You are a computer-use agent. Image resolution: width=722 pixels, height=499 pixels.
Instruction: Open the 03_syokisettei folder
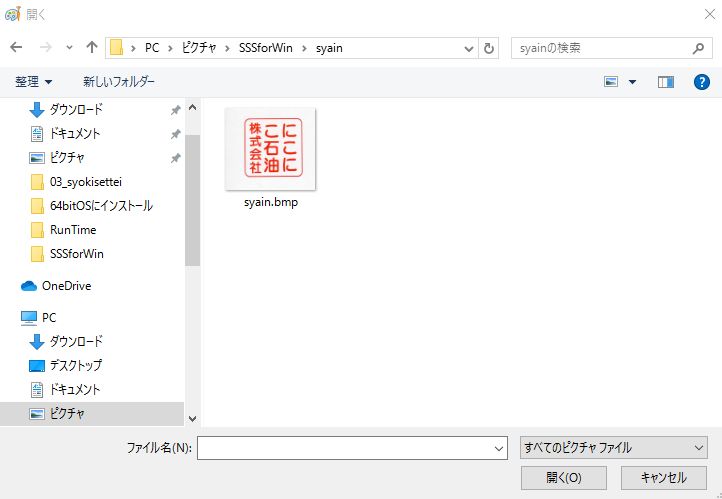tap(86, 182)
